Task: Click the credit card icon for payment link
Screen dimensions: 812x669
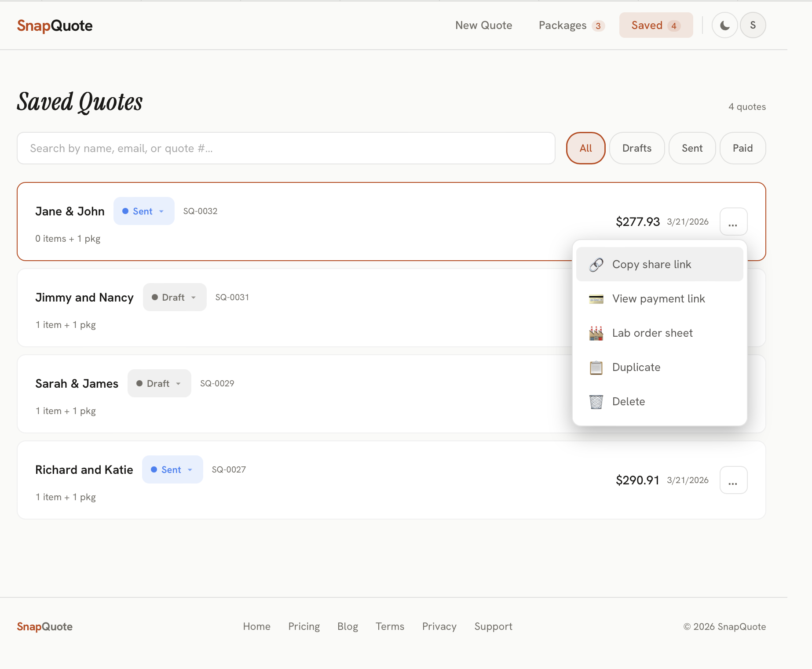Action: (x=596, y=299)
